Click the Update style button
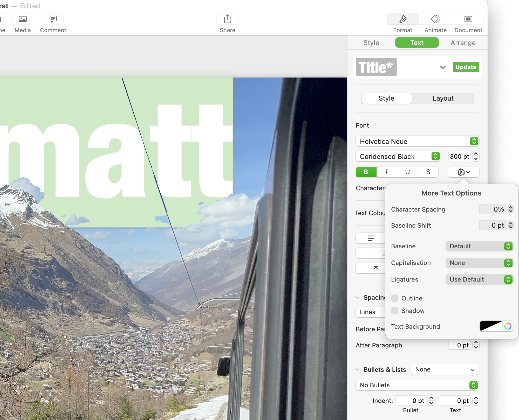519x420 pixels. [466, 67]
